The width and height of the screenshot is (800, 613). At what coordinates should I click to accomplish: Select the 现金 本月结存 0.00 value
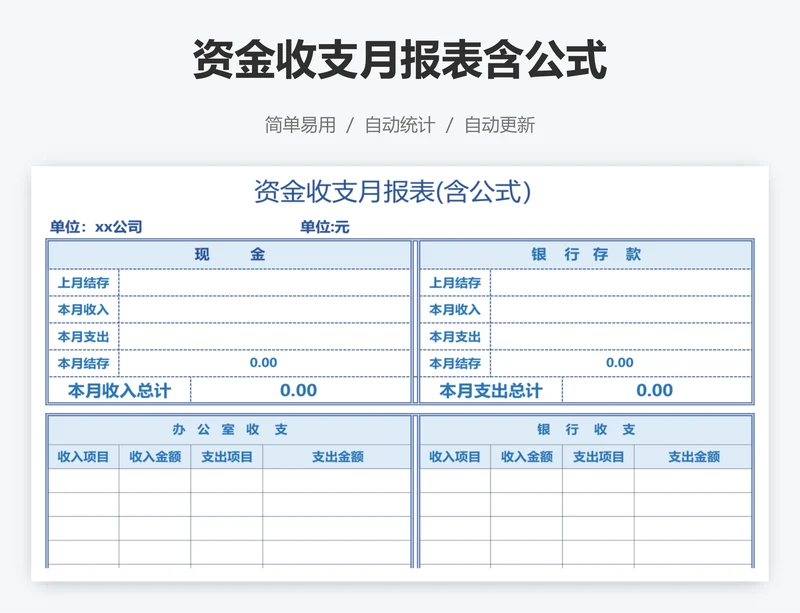pos(263,363)
